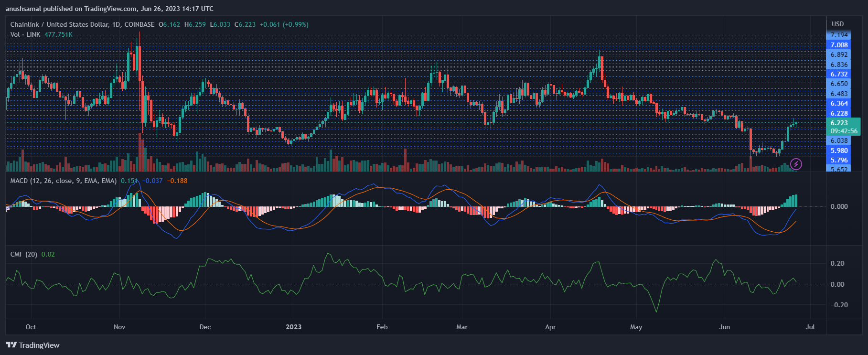Click the 7.008 highlighted price label
This screenshot has height=355, width=868.
839,45
